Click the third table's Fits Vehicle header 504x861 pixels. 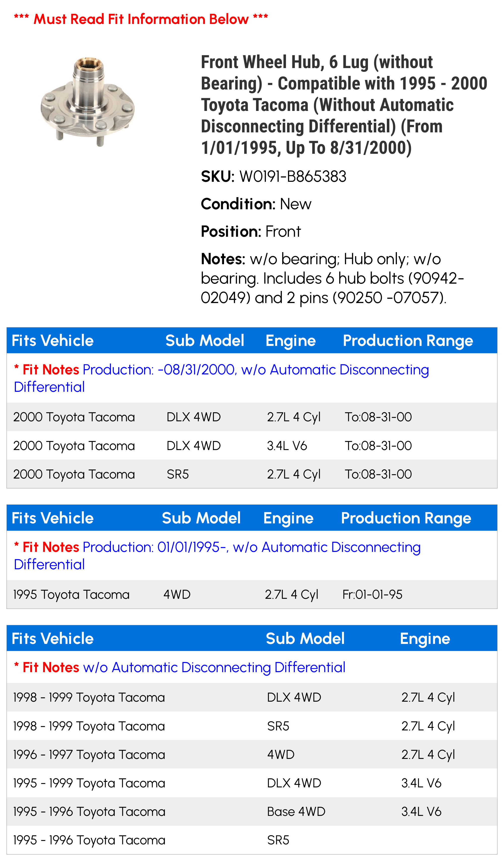pos(53,638)
